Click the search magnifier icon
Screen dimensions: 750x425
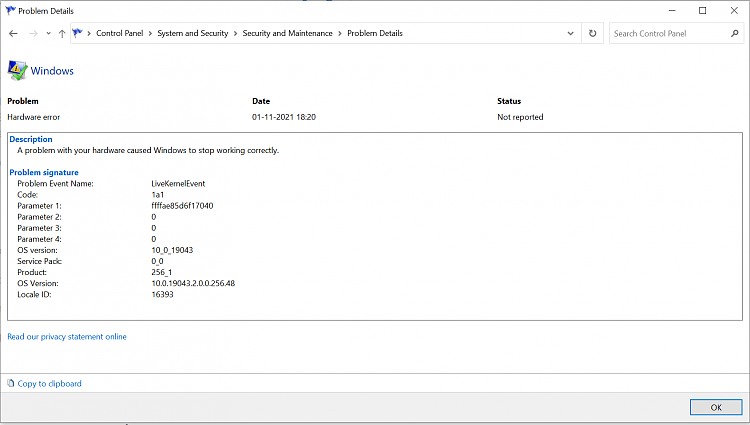735,33
